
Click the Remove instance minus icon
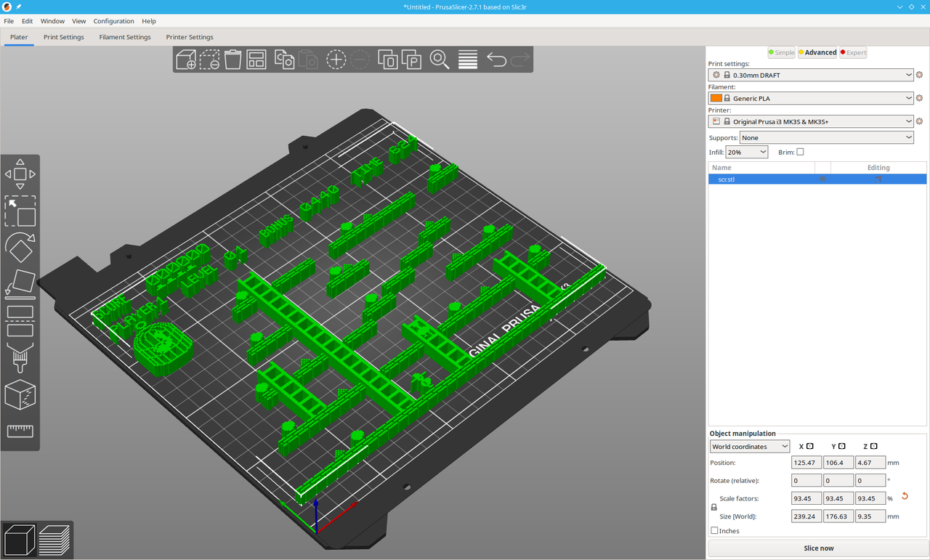coord(360,60)
